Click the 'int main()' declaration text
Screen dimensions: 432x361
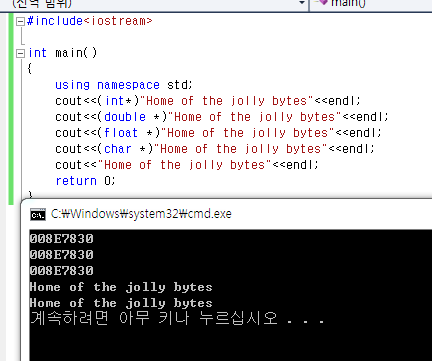click(x=63, y=53)
